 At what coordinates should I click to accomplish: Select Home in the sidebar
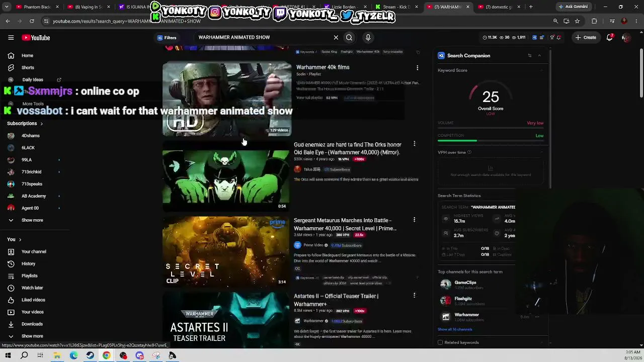tap(27, 56)
